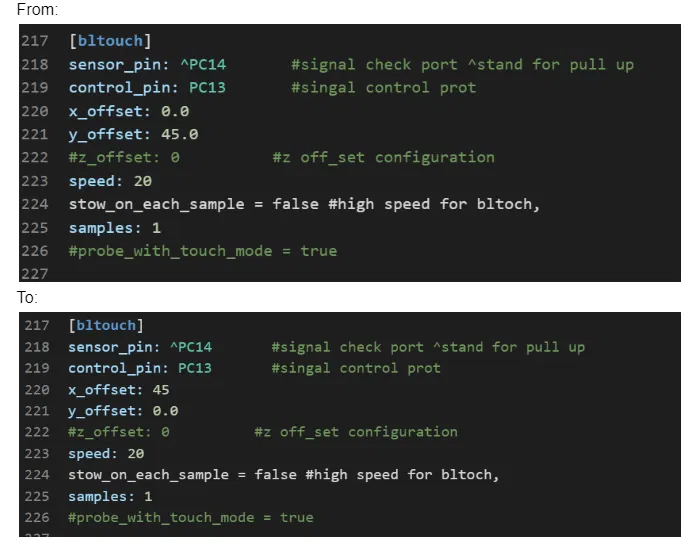Click line number 217 in the bottom snippet
Screen dimensions: 697x548
[x=37, y=325]
